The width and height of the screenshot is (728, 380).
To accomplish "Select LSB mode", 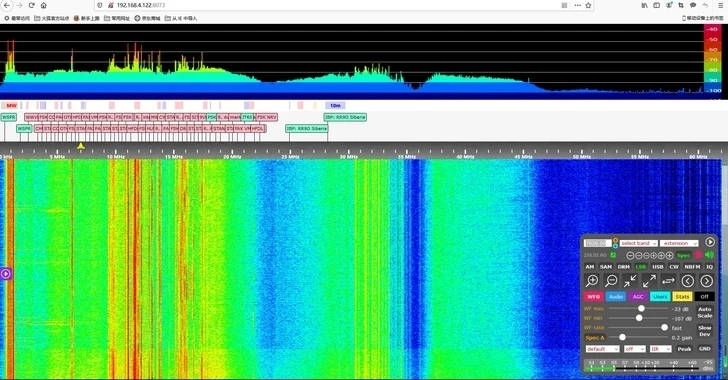I will pos(641,267).
